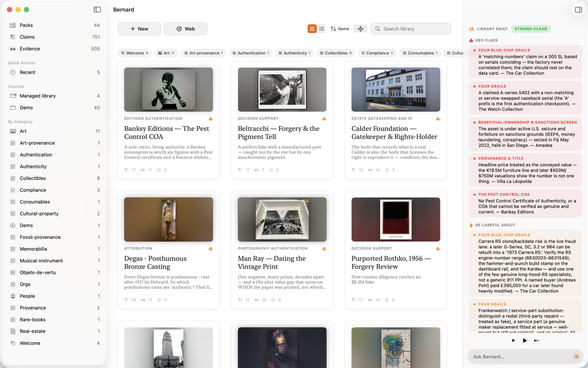588x368 pixels.
Task: Open the Recent quick access item
Action: pos(55,72)
